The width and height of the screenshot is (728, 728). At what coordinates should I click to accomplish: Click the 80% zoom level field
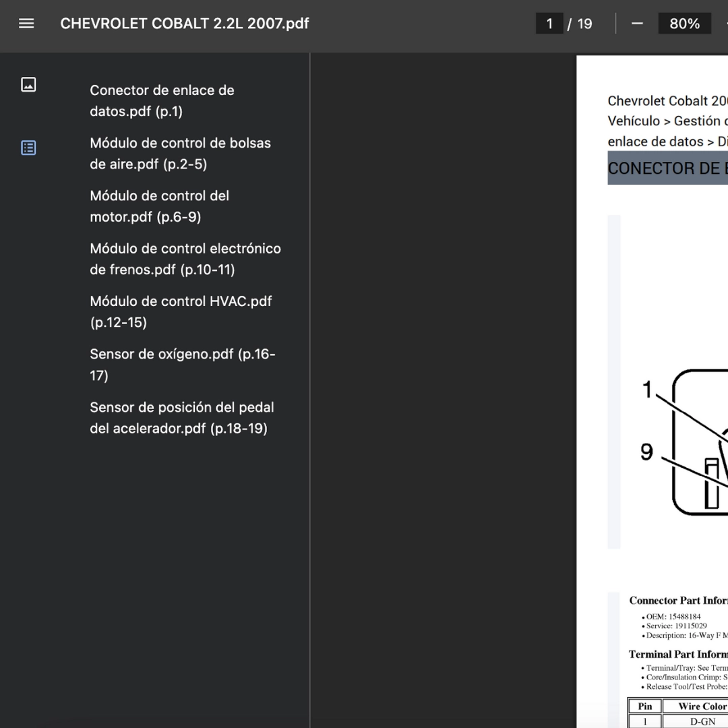tap(684, 24)
